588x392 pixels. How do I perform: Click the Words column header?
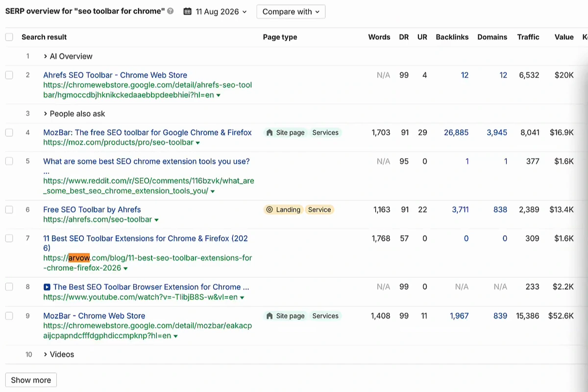point(379,37)
